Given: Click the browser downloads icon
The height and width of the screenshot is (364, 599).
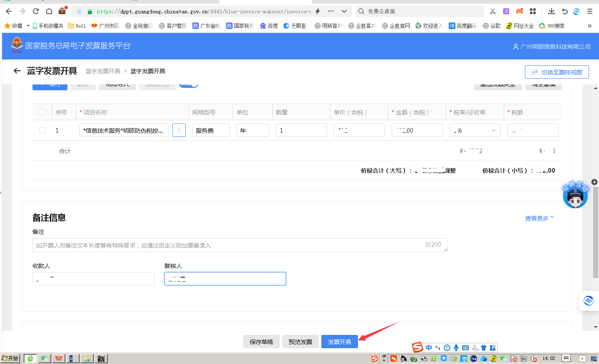Looking at the screenshot, I should coord(552,11).
